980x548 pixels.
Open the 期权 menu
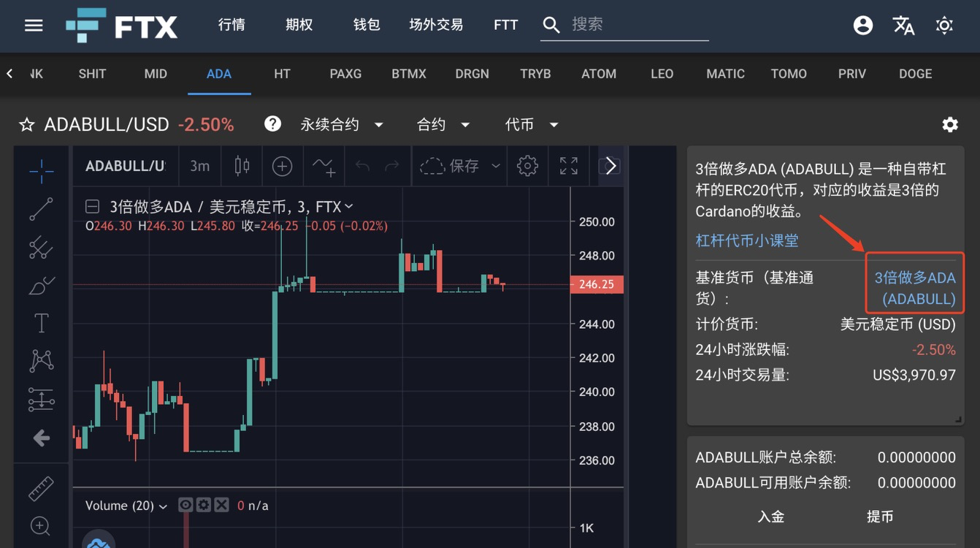[299, 25]
